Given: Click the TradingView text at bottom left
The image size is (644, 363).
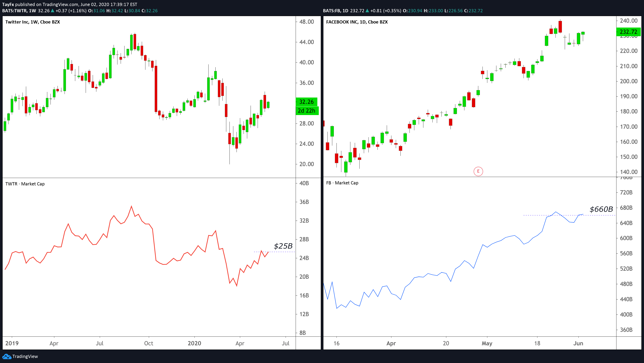Looking at the screenshot, I should click(25, 357).
